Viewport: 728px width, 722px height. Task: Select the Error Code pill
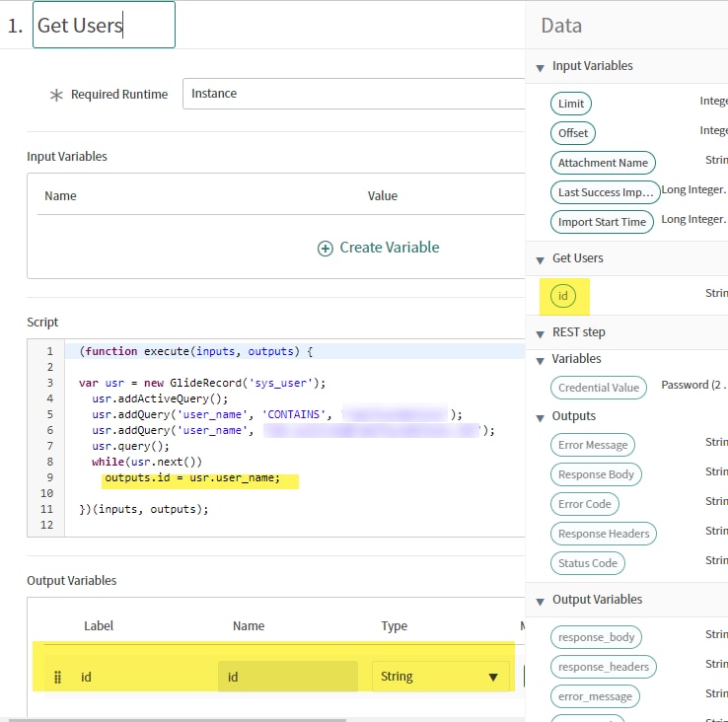tap(585, 504)
